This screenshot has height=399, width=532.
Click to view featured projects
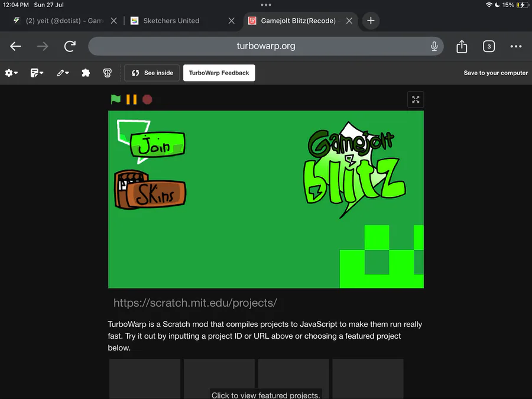pos(265,395)
